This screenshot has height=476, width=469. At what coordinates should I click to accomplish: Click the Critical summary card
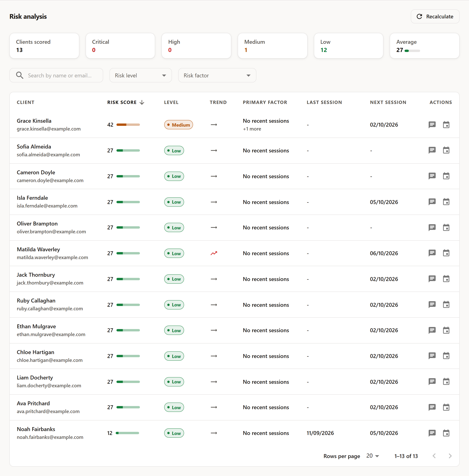(120, 46)
